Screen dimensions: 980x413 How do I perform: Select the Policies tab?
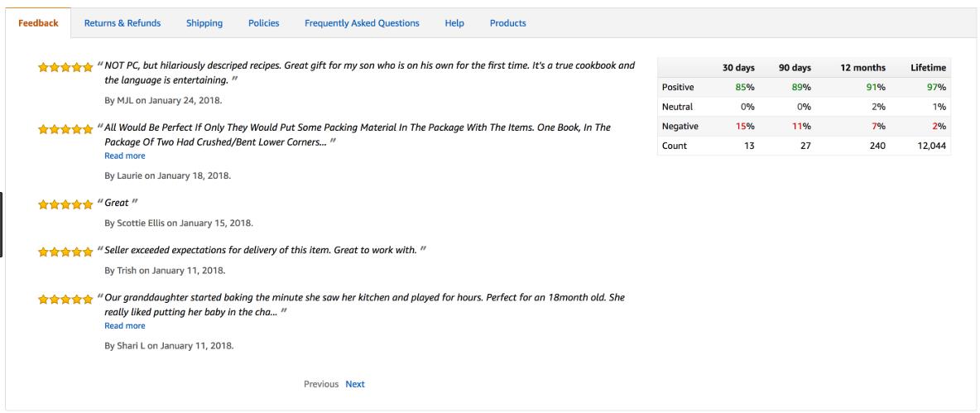263,23
